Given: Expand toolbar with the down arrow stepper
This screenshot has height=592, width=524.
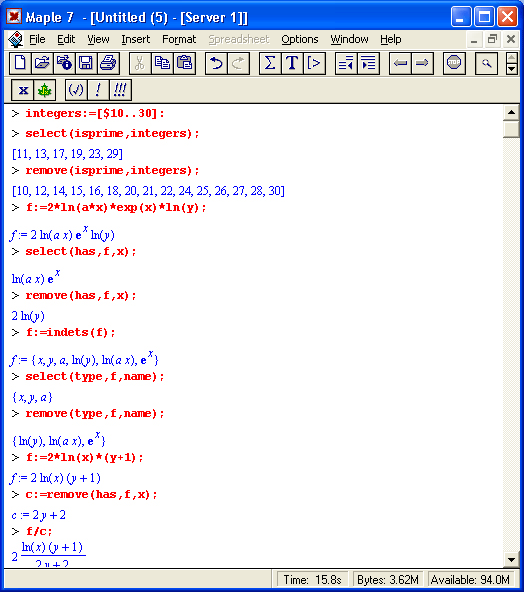Looking at the screenshot, I should [x=512, y=69].
